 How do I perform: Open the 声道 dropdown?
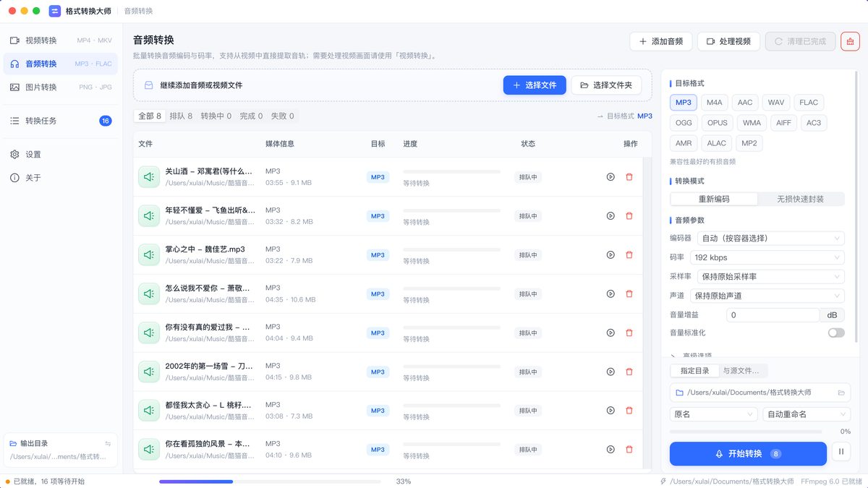pos(767,296)
